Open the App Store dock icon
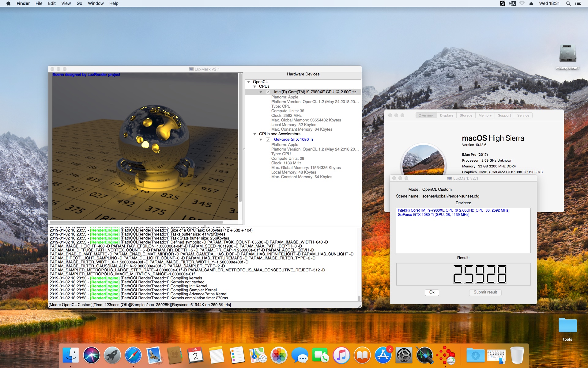588x368 pixels. point(383,355)
